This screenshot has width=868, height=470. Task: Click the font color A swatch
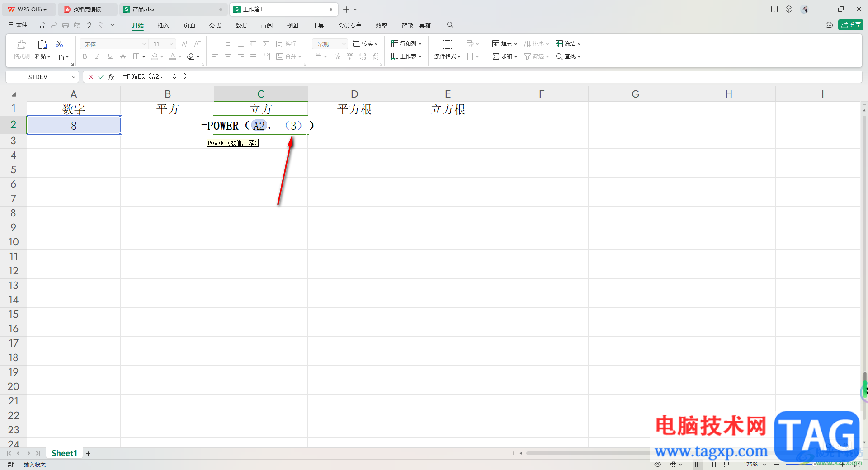point(173,56)
